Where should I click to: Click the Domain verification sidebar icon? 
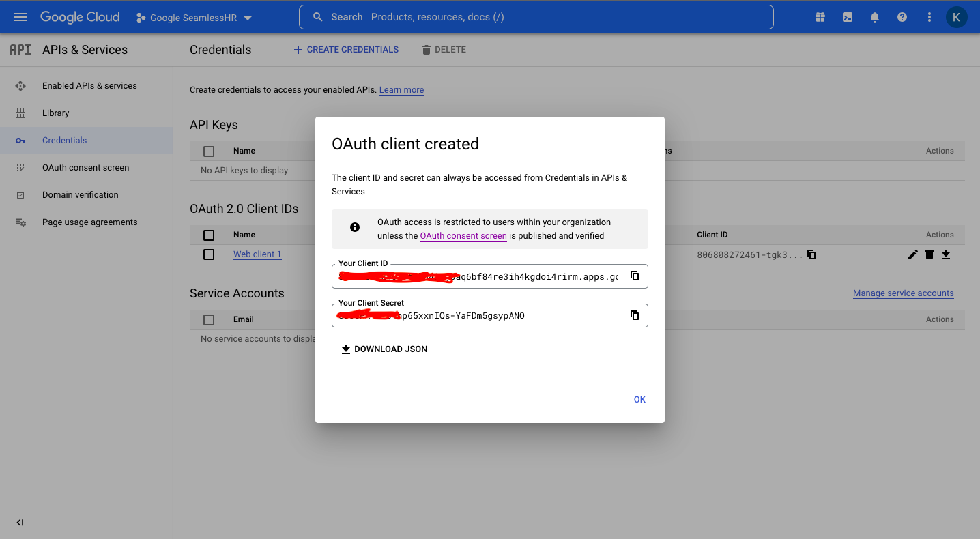tap(20, 195)
